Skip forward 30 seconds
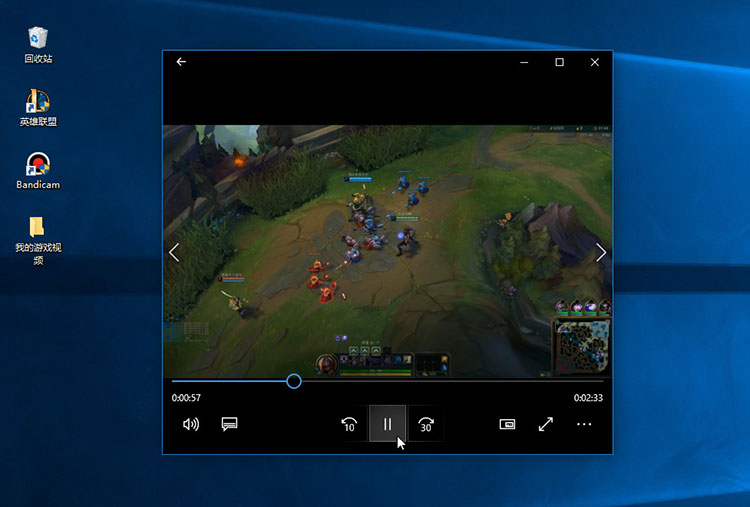This screenshot has width=750, height=507. (426, 424)
